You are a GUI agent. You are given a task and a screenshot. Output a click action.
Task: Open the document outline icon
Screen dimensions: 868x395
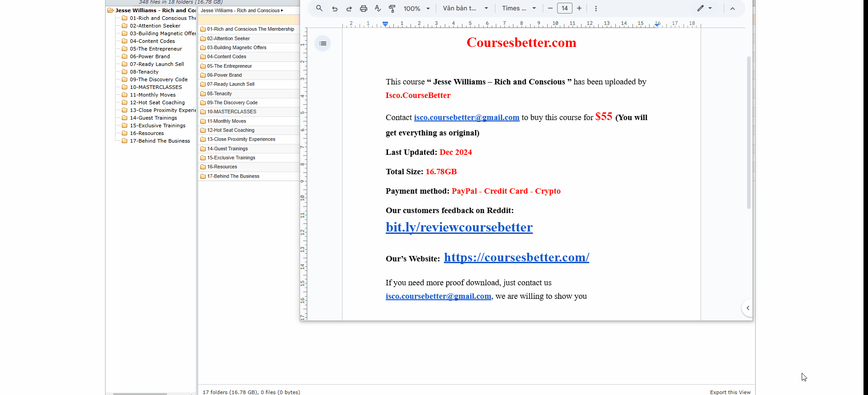[x=323, y=43]
